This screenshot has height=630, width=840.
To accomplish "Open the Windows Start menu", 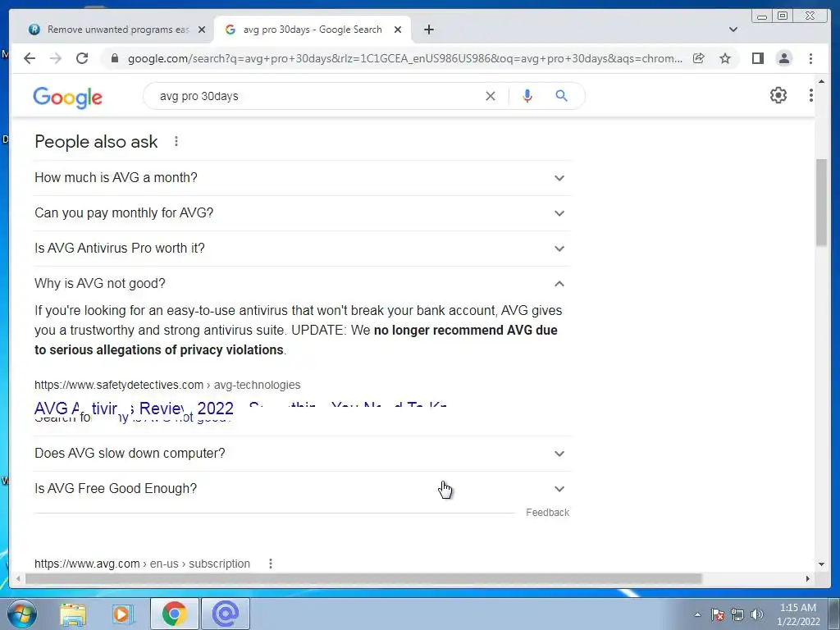I will (x=21, y=614).
